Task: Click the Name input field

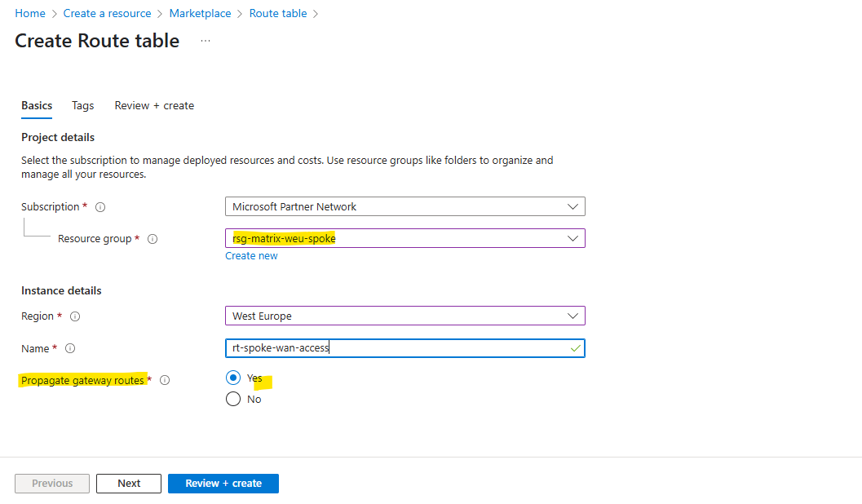Action: tap(405, 348)
